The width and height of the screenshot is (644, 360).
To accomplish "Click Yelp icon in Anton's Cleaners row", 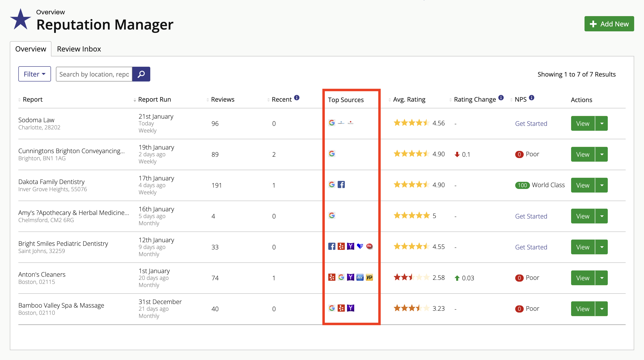I will tap(332, 277).
